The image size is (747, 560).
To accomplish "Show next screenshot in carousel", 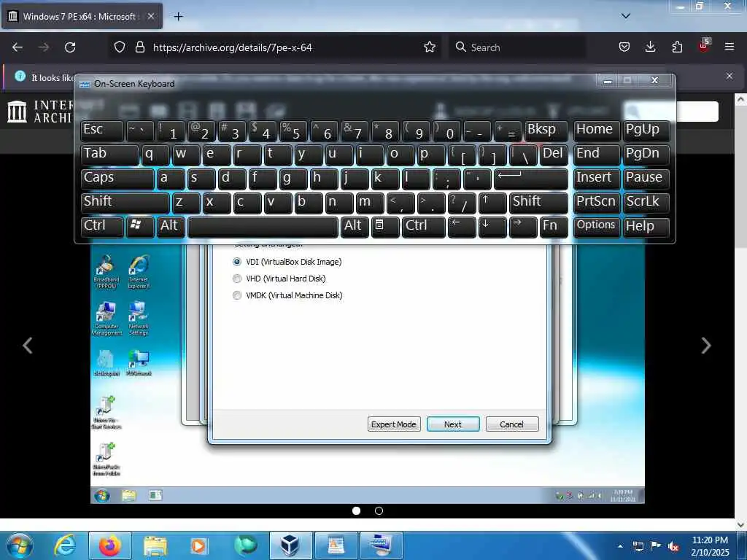I will [x=706, y=345].
